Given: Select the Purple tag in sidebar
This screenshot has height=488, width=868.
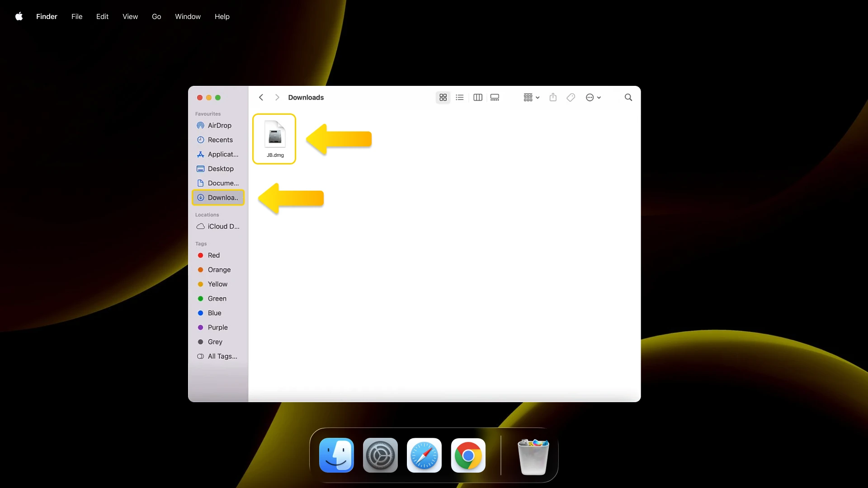Looking at the screenshot, I should pyautogui.click(x=217, y=327).
